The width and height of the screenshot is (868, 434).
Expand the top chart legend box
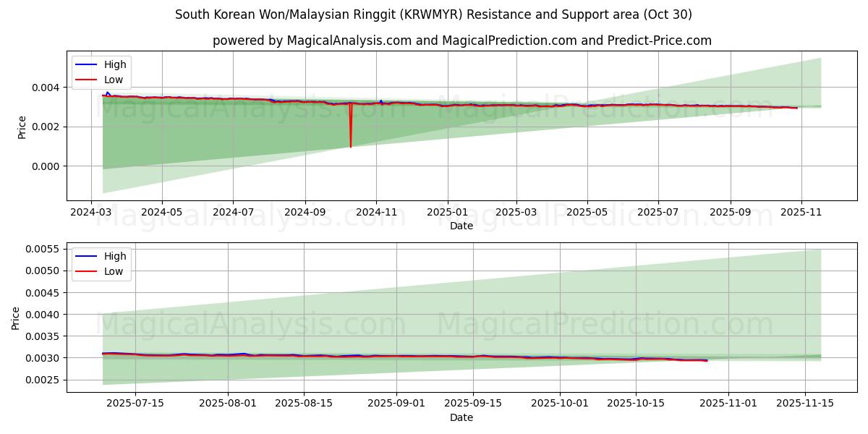coord(103,72)
